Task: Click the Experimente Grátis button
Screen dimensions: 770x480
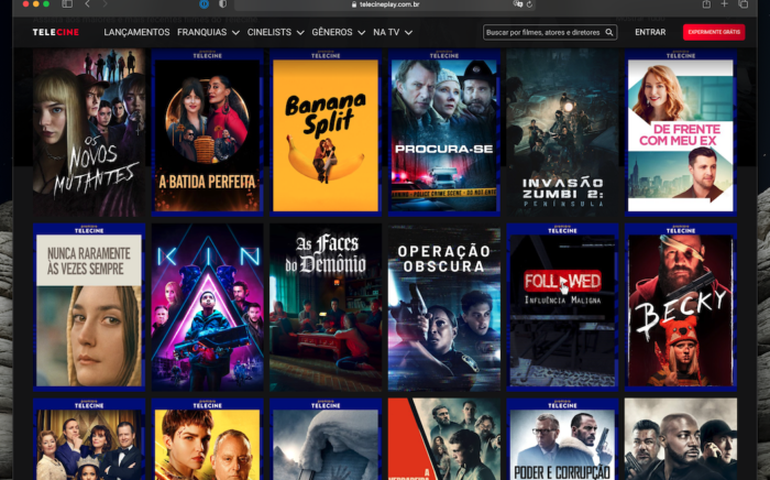Action: click(714, 32)
